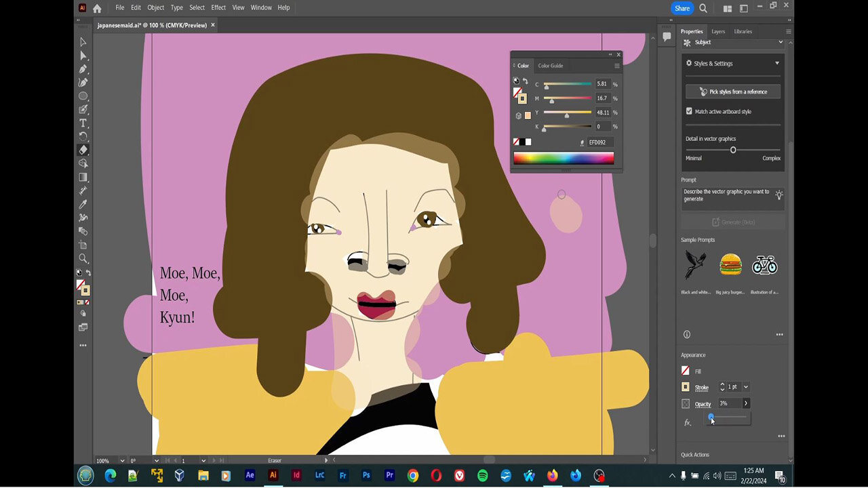Select the Eyedropper tool

(83, 205)
